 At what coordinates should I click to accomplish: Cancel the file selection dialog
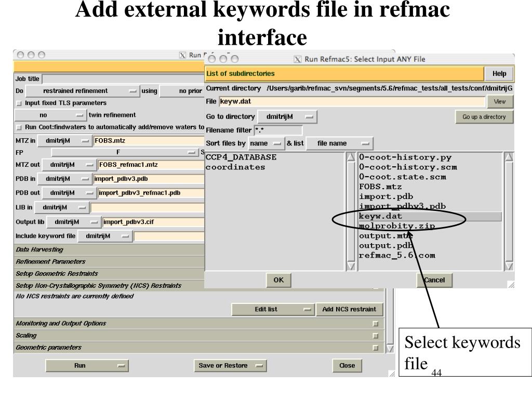click(x=435, y=280)
